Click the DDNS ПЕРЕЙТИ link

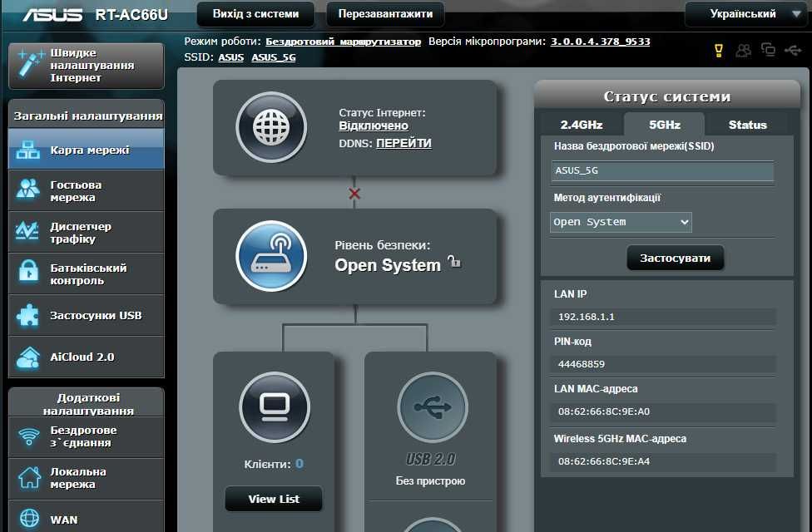[x=404, y=143]
